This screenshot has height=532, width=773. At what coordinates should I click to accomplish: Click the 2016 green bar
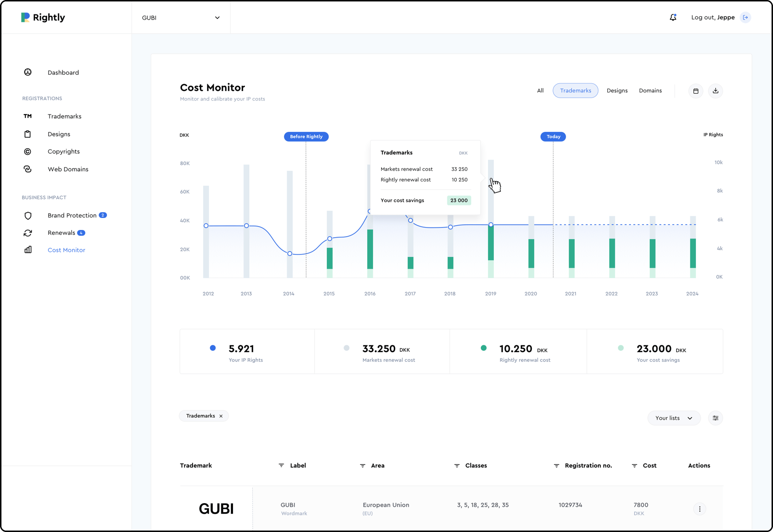[x=370, y=249]
